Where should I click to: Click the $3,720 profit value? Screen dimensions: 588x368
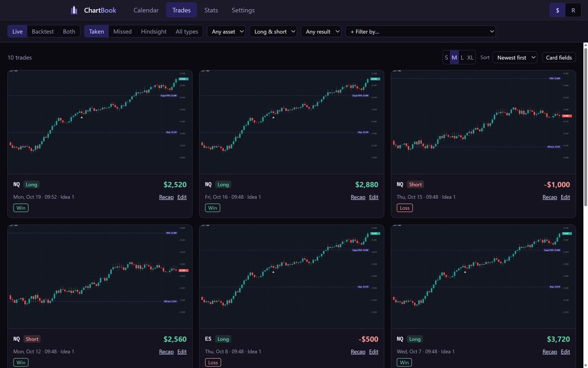click(x=558, y=339)
